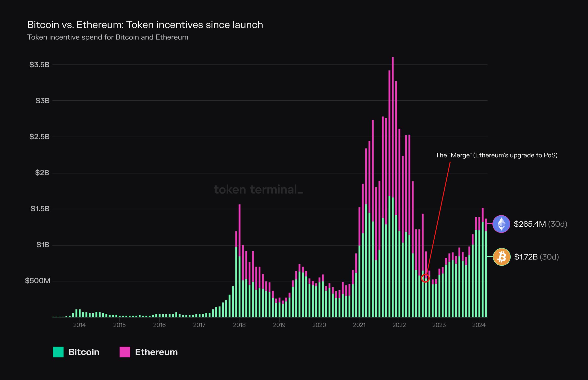Click the Ethereum diamond logo icon

pos(501,224)
